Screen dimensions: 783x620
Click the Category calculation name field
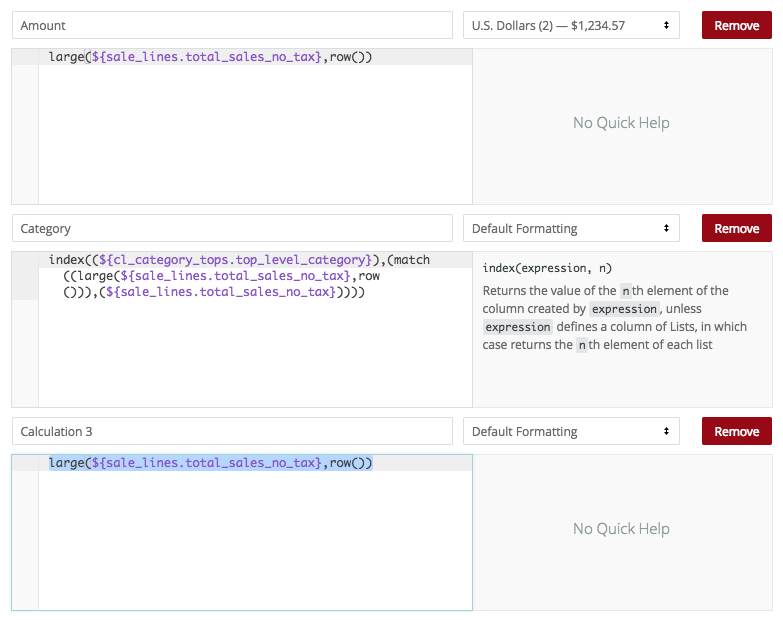[232, 229]
